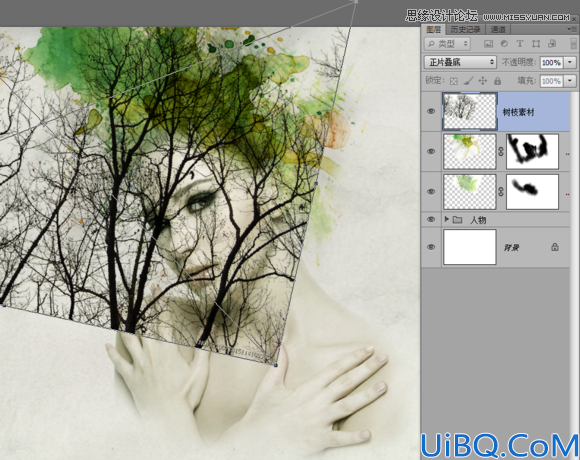
Task: Hide the third green splash layer
Action: [431, 192]
